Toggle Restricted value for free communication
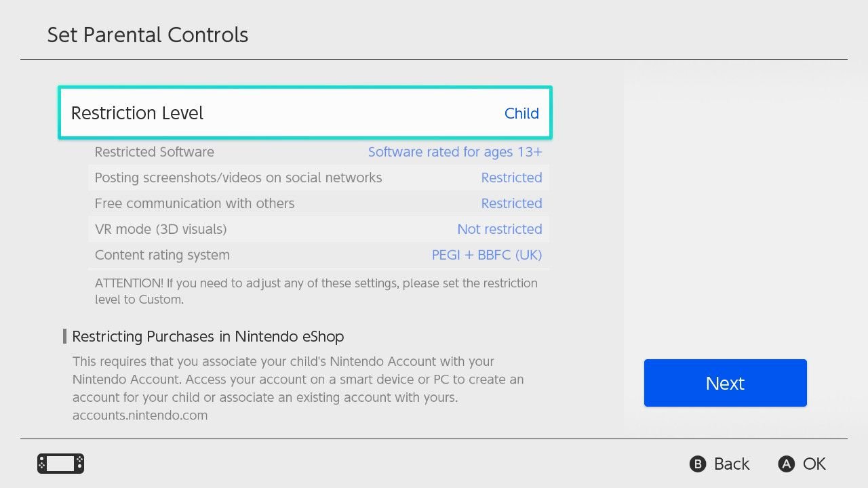This screenshot has height=488, width=868. [x=511, y=203]
